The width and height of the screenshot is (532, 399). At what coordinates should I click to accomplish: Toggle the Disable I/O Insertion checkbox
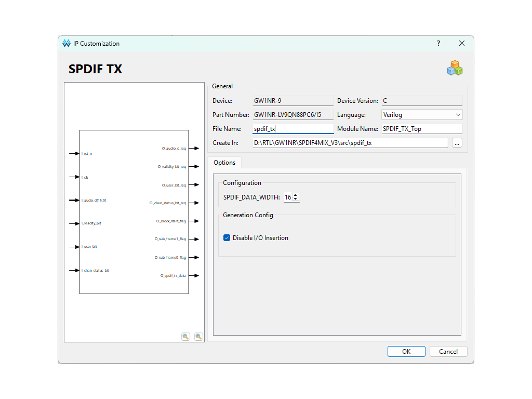(227, 238)
